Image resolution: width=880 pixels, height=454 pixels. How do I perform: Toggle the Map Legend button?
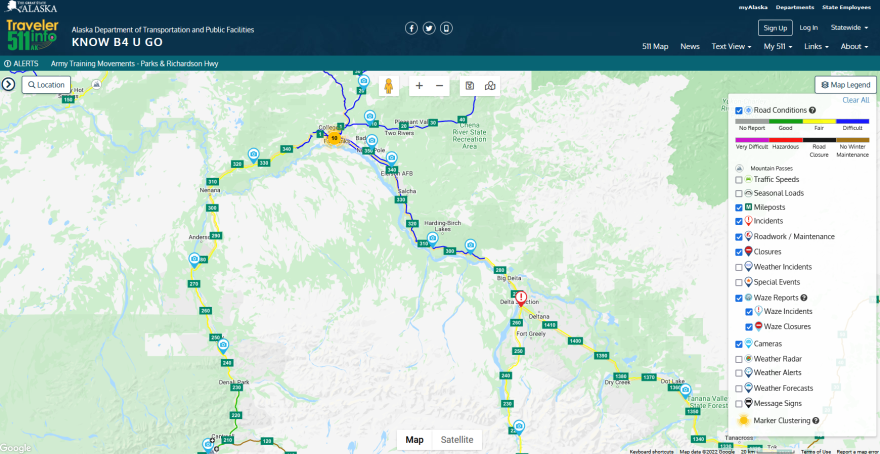(845, 85)
